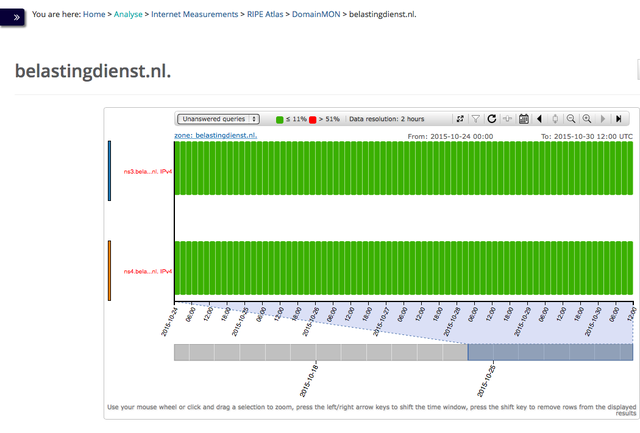
Task: Click the circular refresh icon
Action: [492, 119]
